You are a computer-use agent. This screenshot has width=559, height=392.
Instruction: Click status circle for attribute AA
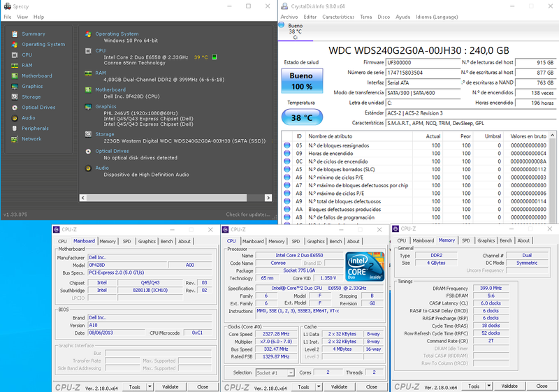[x=287, y=209]
